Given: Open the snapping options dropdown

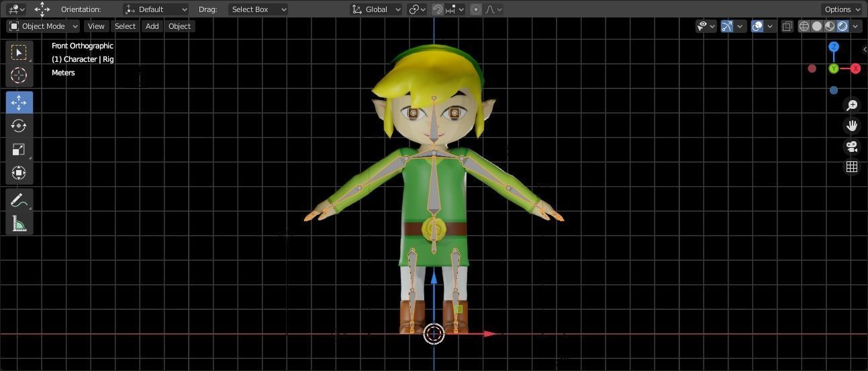Looking at the screenshot, I should [x=454, y=9].
